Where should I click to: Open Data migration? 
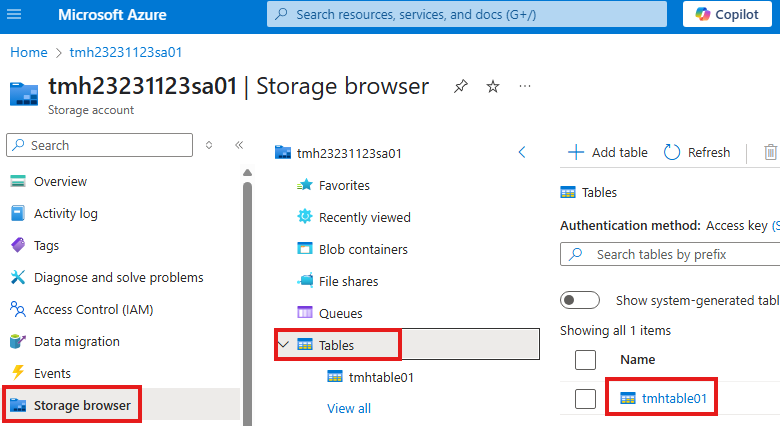(x=77, y=341)
